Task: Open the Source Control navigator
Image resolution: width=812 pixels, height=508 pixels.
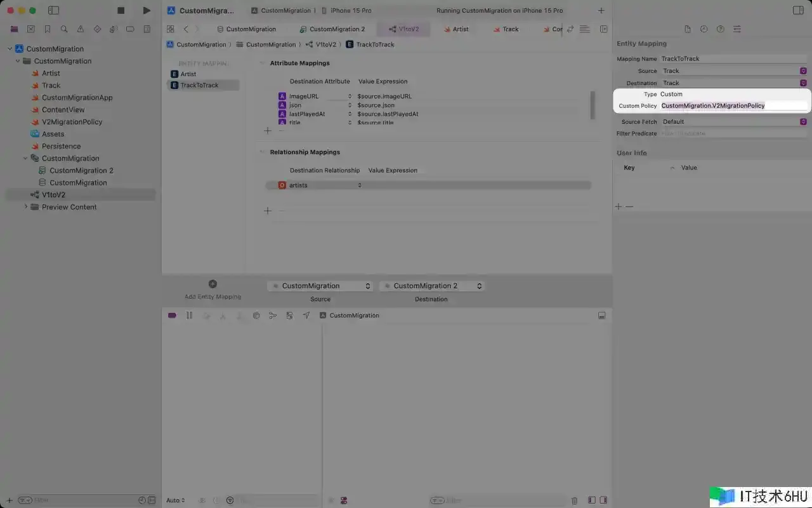Action: click(x=30, y=29)
